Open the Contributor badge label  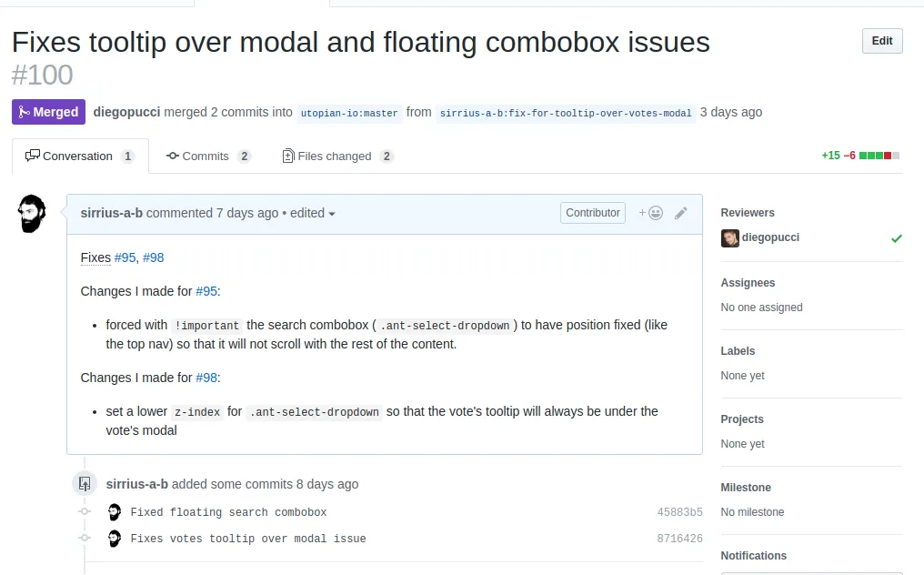tap(593, 213)
